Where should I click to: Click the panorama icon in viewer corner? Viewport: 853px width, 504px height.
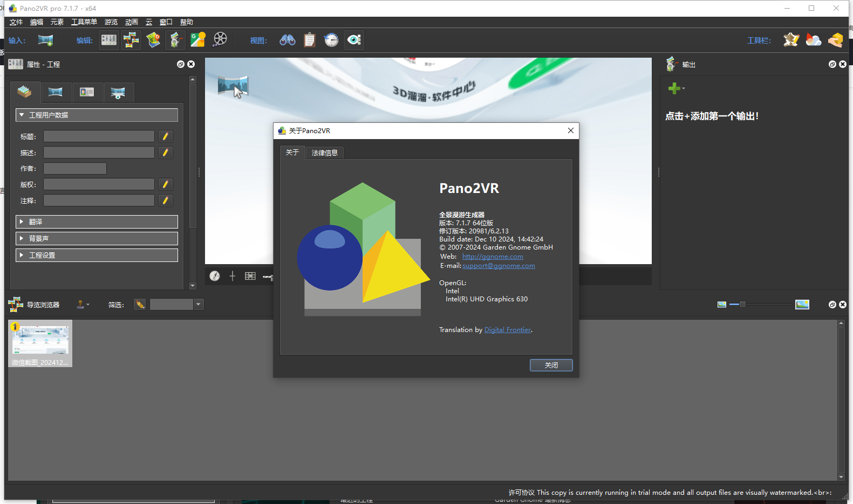tap(233, 86)
